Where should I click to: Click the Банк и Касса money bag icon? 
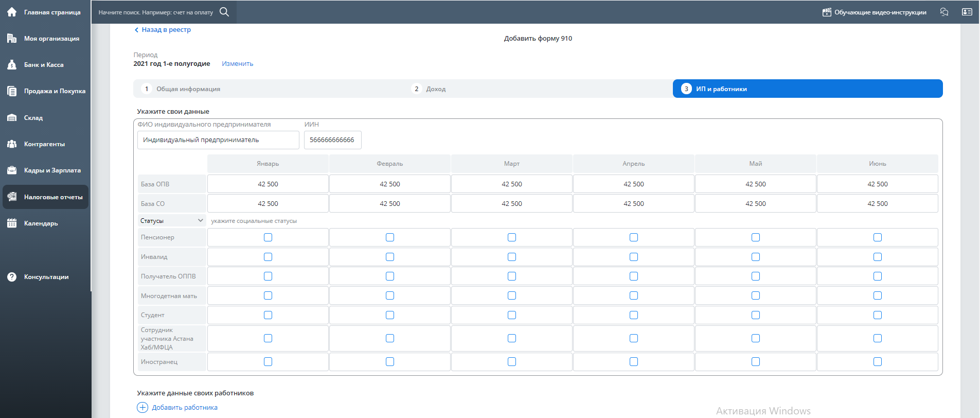click(12, 65)
